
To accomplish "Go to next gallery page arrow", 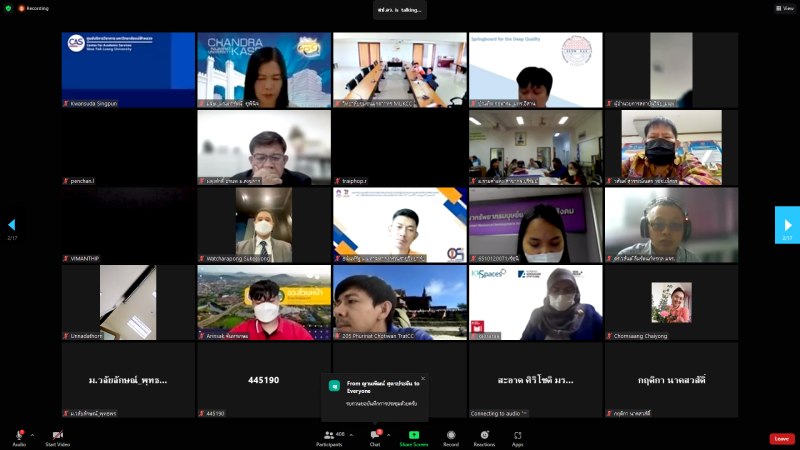I will click(787, 225).
